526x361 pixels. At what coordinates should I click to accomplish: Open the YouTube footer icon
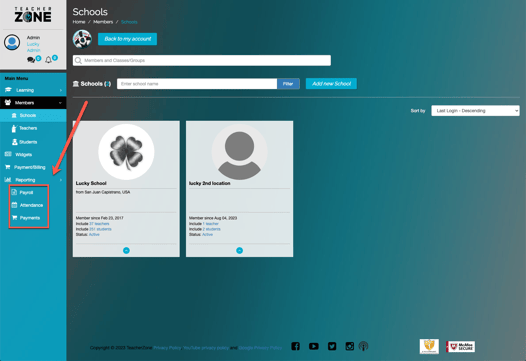tap(314, 346)
